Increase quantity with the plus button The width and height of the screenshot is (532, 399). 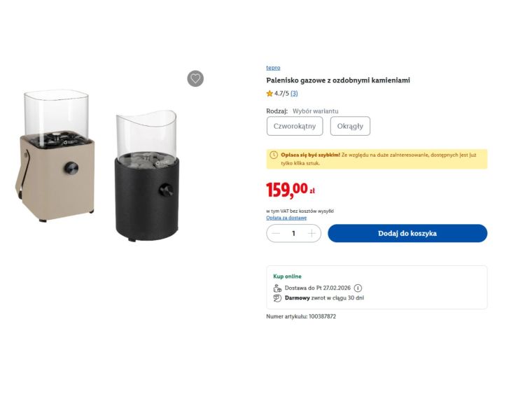(x=311, y=234)
